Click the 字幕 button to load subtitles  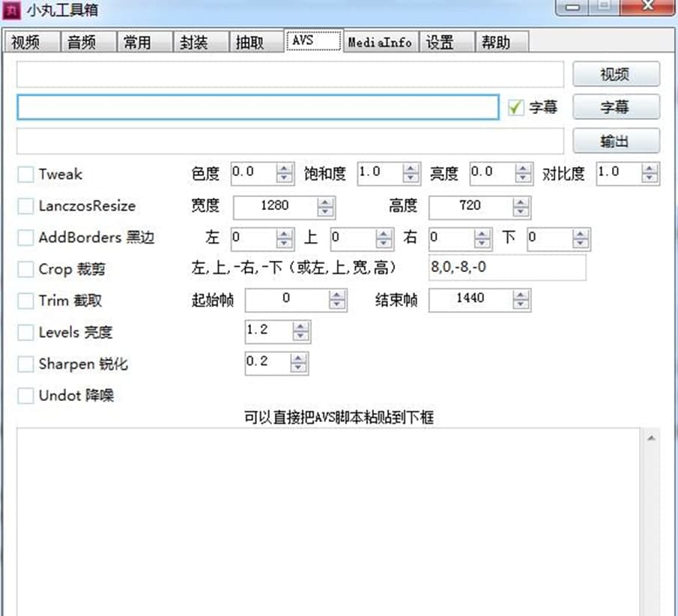(616, 107)
